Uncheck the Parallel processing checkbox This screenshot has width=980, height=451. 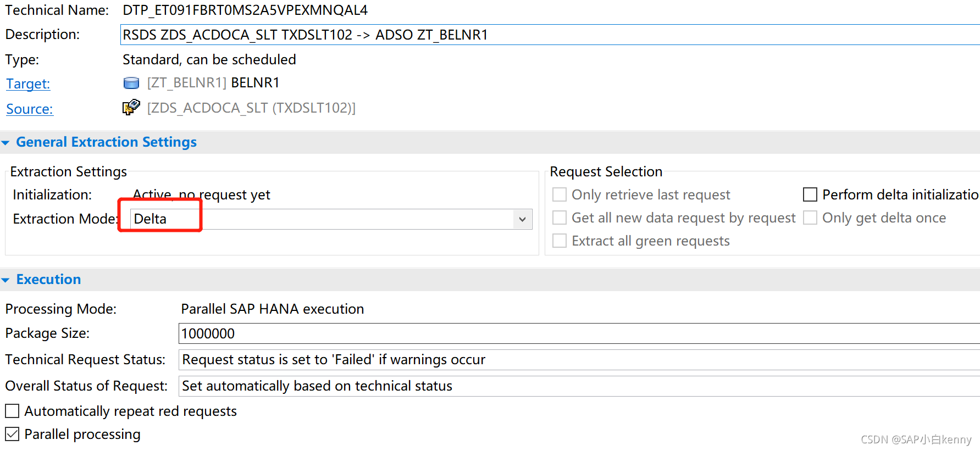coord(12,435)
